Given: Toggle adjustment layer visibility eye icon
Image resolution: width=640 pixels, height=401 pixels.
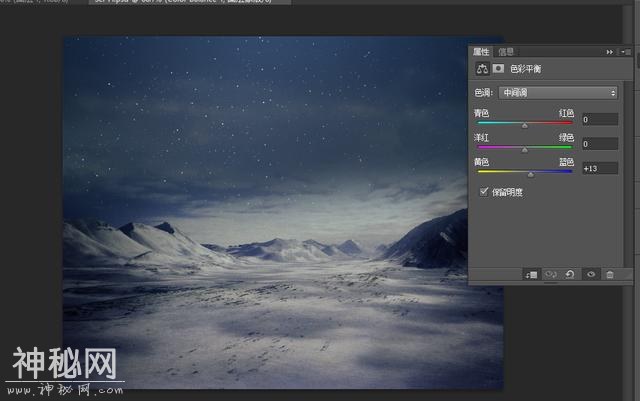Looking at the screenshot, I should pyautogui.click(x=591, y=274).
